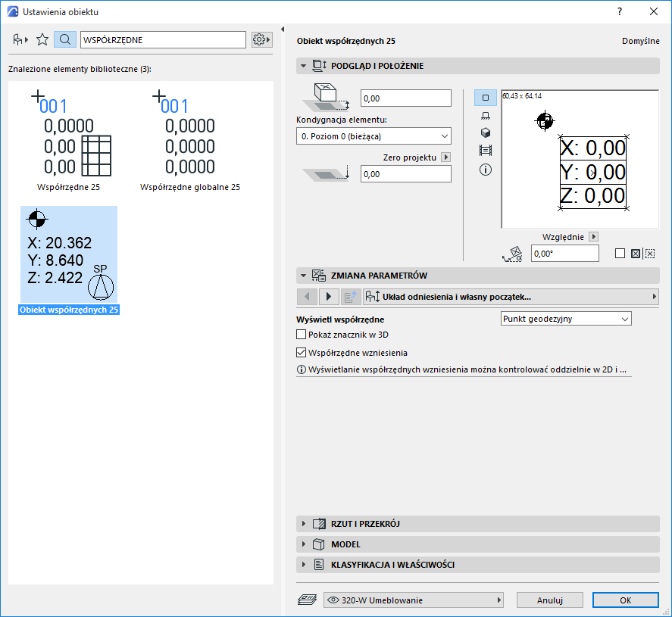
Task: Go to next parameter page
Action: 329,297
